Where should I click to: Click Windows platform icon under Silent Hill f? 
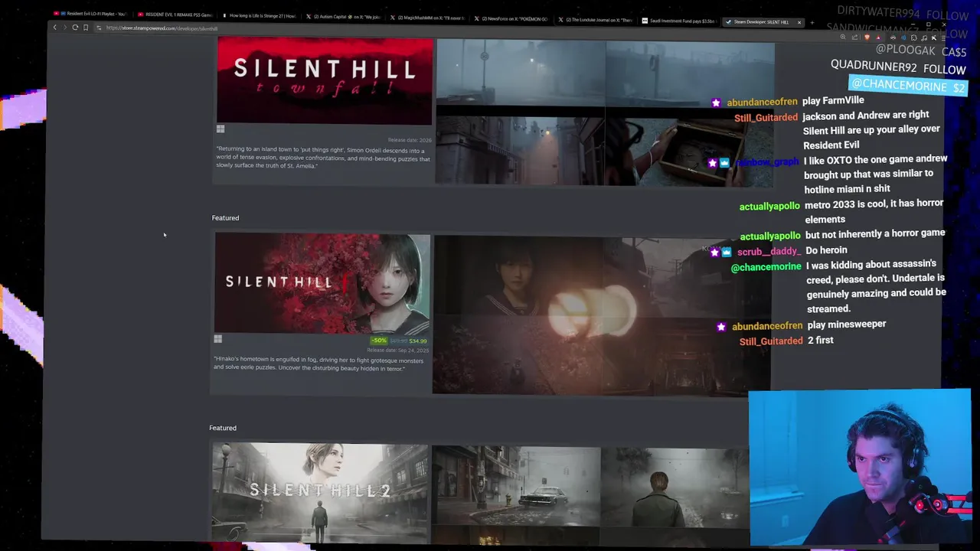point(218,339)
